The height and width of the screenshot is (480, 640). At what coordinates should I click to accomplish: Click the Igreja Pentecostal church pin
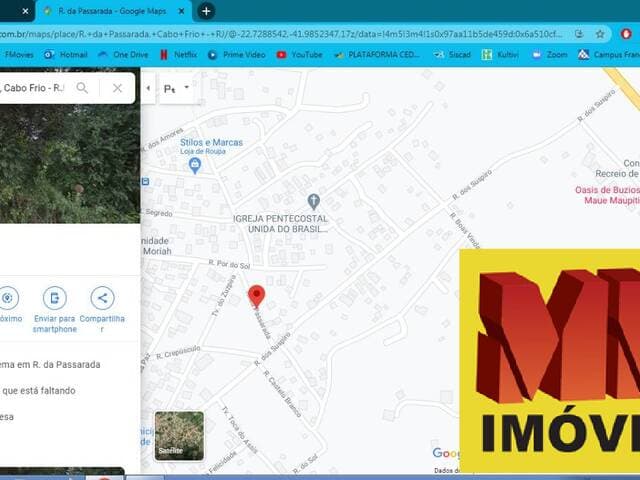(x=313, y=202)
